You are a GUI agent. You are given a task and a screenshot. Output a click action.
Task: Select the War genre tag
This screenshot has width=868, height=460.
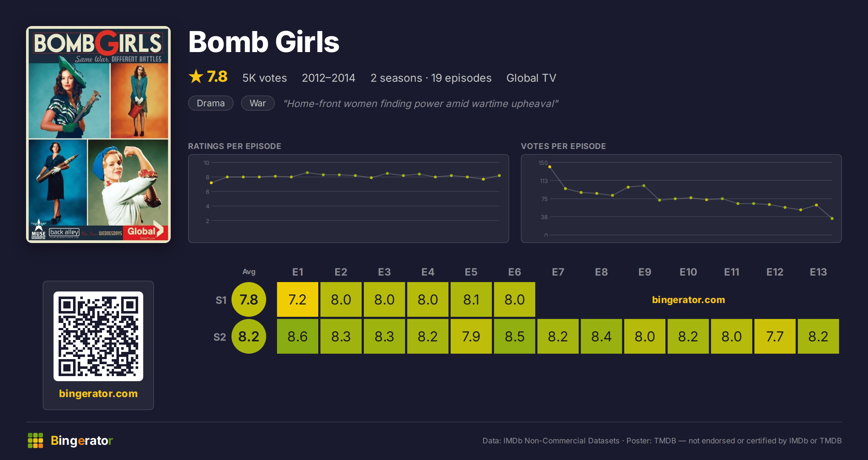coord(258,103)
